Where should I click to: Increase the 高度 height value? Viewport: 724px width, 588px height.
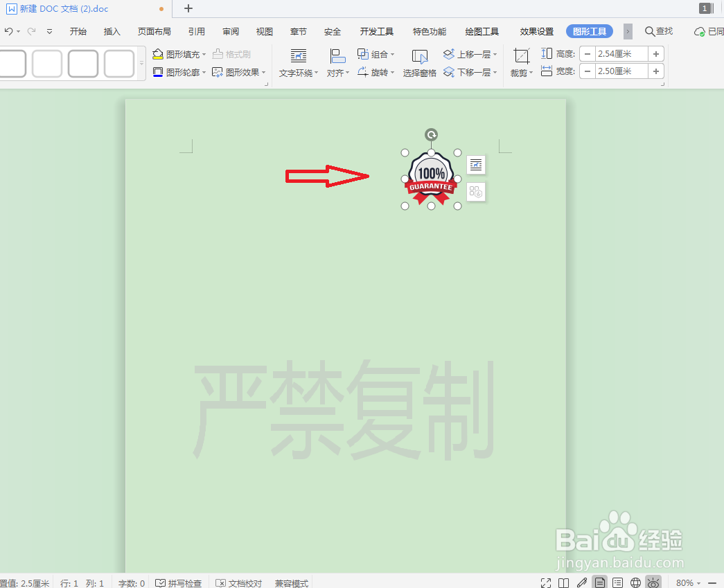[656, 54]
